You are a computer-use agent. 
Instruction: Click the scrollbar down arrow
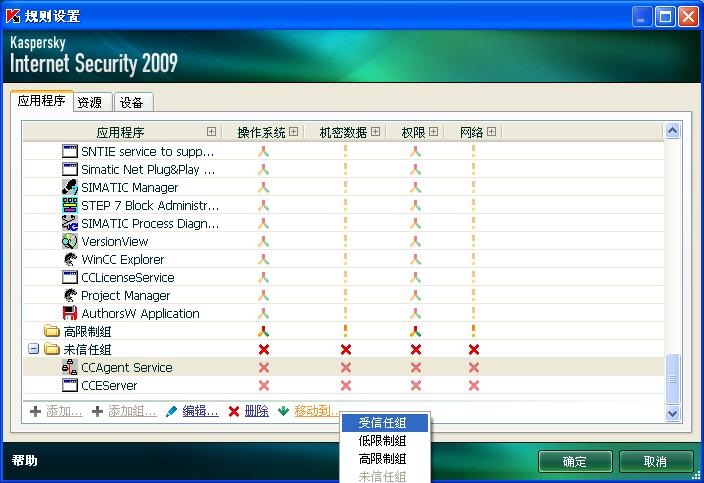click(x=672, y=413)
